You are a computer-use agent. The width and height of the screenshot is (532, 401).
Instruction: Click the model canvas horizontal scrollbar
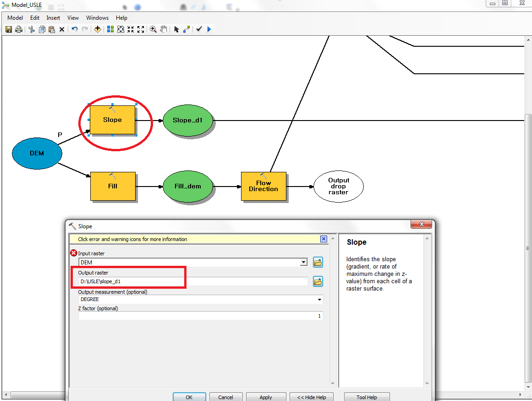point(38,395)
